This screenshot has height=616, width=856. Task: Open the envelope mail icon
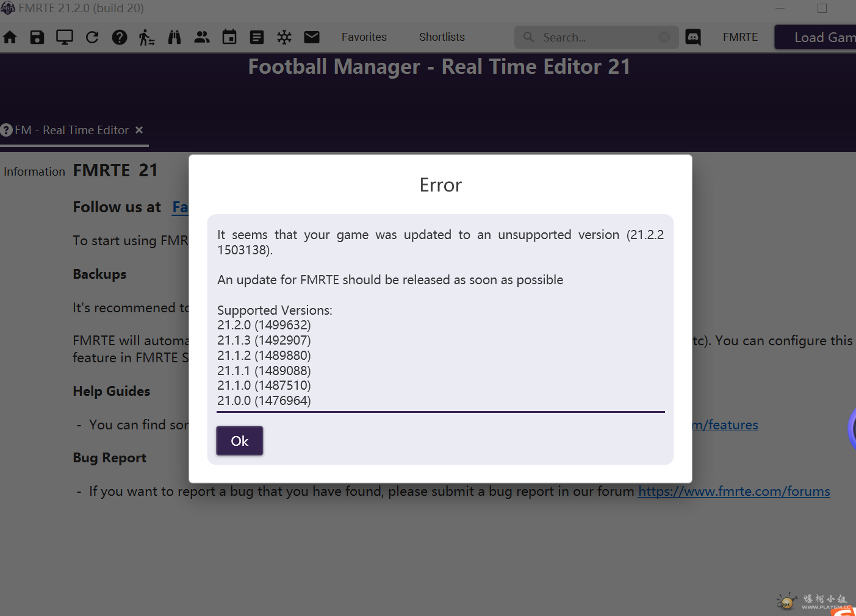point(312,37)
